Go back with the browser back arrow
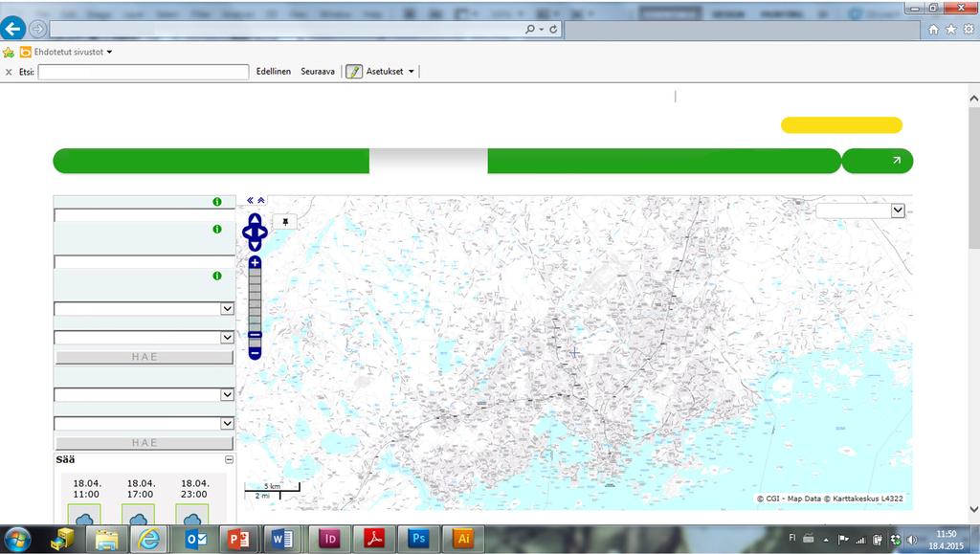Screen dimensions: 980x554 pos(12,28)
